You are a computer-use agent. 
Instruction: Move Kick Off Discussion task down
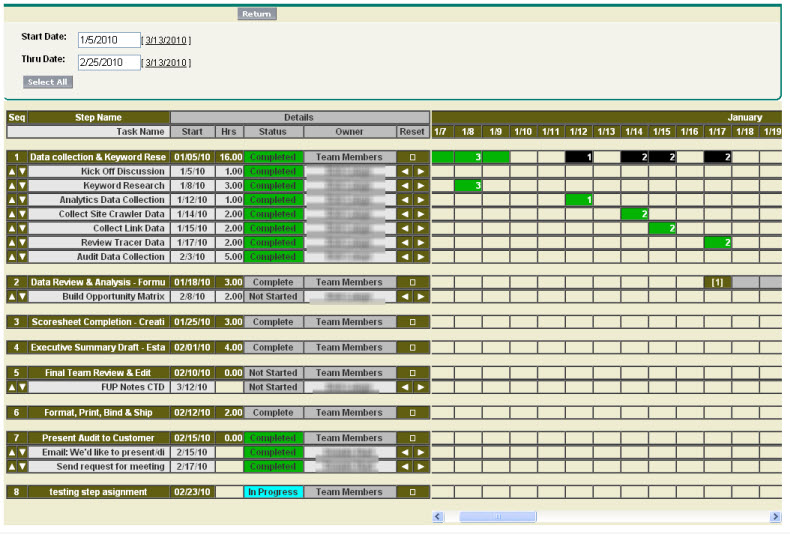click(22, 171)
